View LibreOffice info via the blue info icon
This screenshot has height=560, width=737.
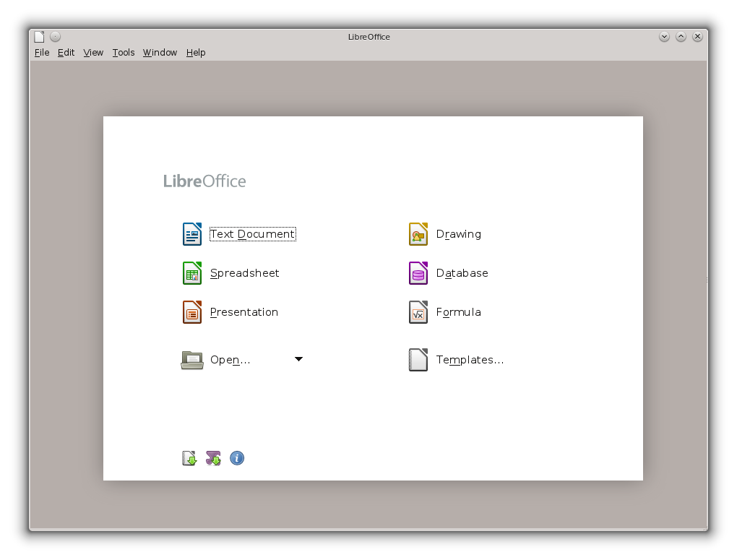[237, 457]
